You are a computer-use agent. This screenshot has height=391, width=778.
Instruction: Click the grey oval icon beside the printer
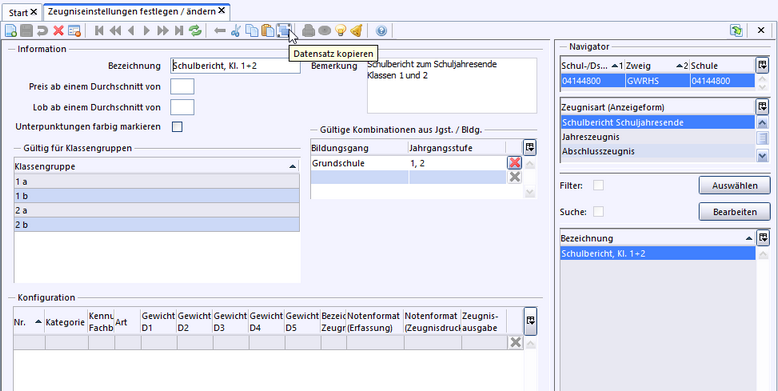click(x=324, y=31)
